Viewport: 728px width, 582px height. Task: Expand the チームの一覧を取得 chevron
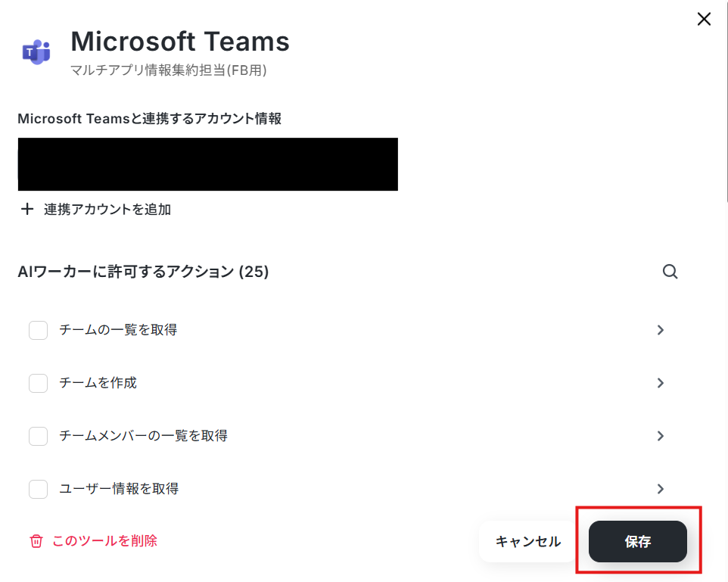pos(660,330)
